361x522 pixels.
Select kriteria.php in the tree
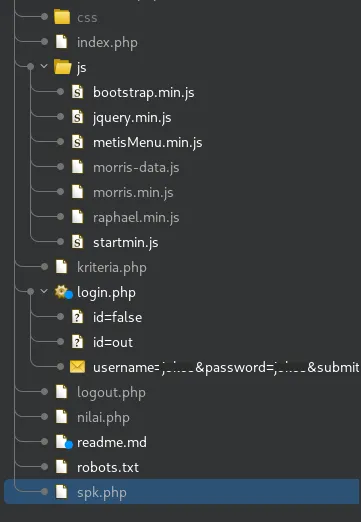112,268
